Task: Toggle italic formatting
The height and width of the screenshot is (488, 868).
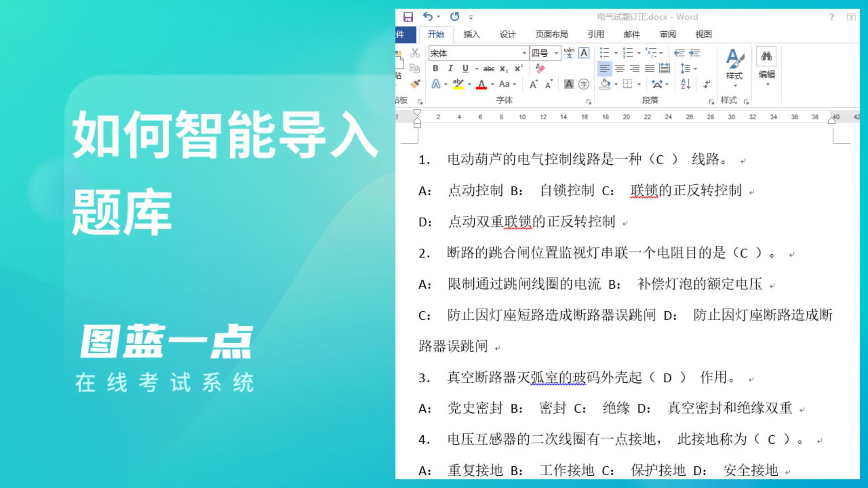Action: 450,69
